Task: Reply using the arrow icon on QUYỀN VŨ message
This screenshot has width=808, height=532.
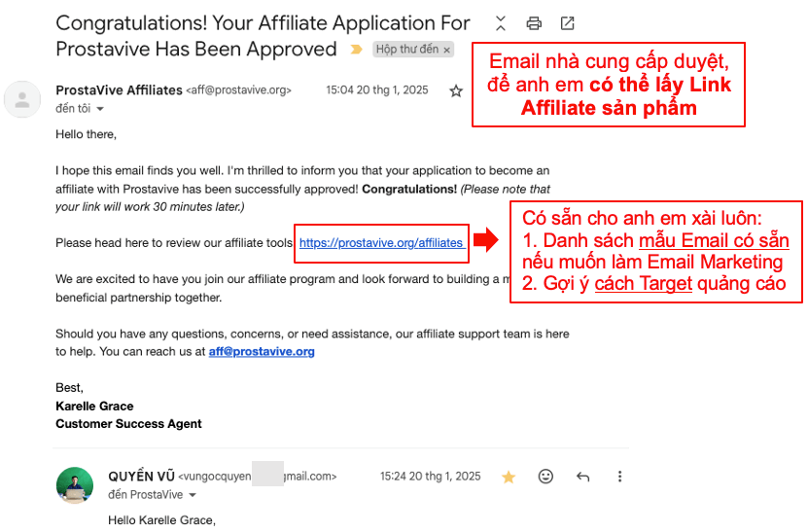Action: [582, 477]
